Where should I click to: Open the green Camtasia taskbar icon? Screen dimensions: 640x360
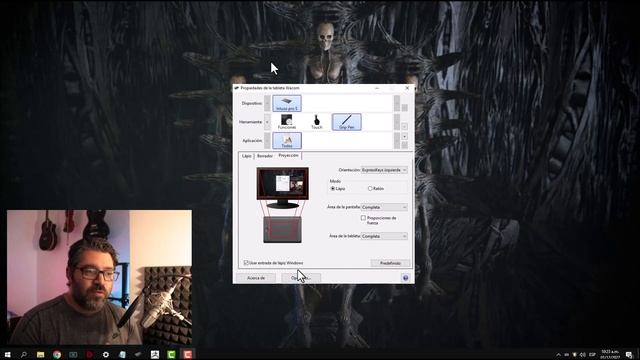tap(171, 355)
